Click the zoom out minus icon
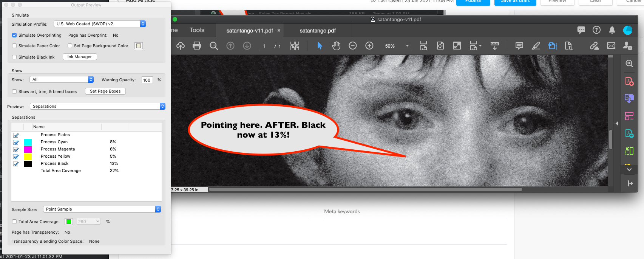This screenshot has height=259, width=644. pyautogui.click(x=353, y=46)
